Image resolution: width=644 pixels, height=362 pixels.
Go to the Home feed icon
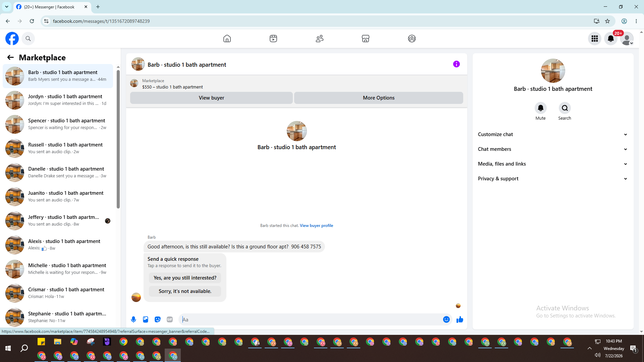point(227,39)
